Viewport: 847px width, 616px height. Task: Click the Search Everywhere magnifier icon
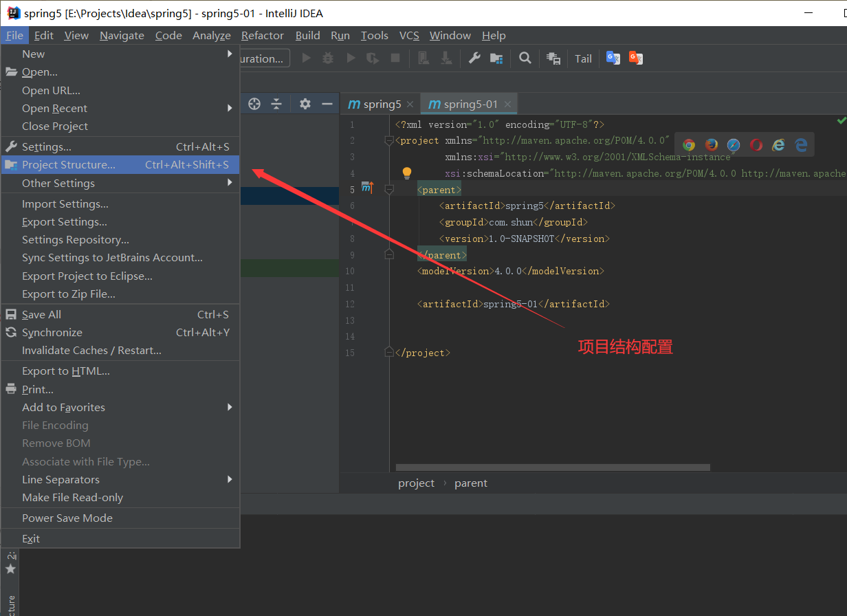[525, 58]
